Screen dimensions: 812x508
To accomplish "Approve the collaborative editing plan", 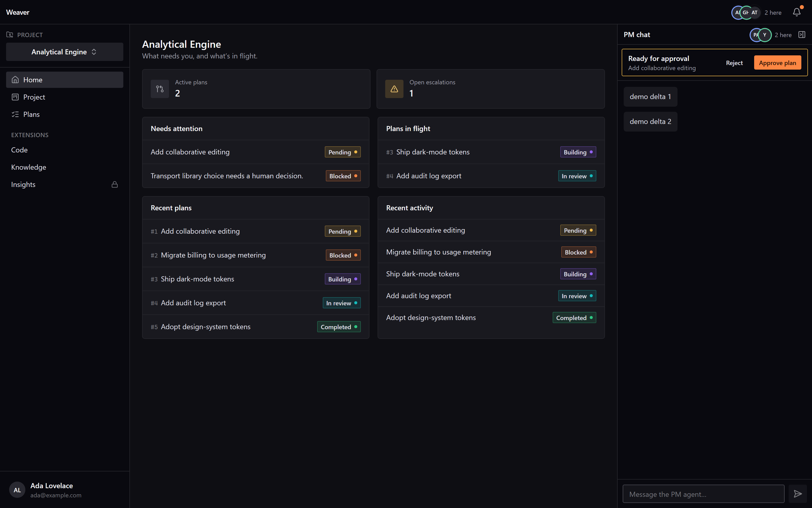I will [777, 63].
